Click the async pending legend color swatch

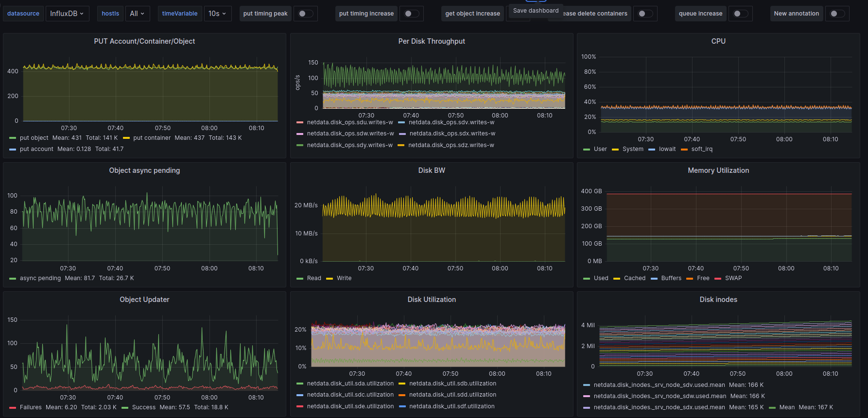tap(13, 279)
